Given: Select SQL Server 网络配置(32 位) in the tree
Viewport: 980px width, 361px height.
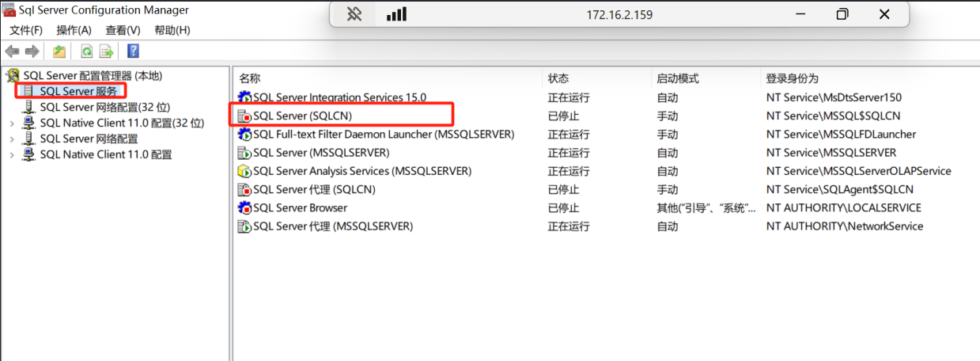Looking at the screenshot, I should point(105,107).
